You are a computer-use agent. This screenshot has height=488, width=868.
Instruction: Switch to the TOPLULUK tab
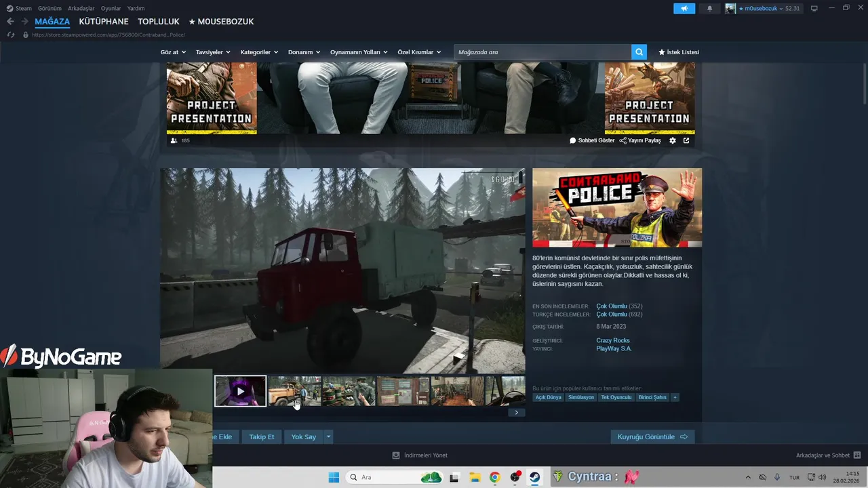(159, 22)
